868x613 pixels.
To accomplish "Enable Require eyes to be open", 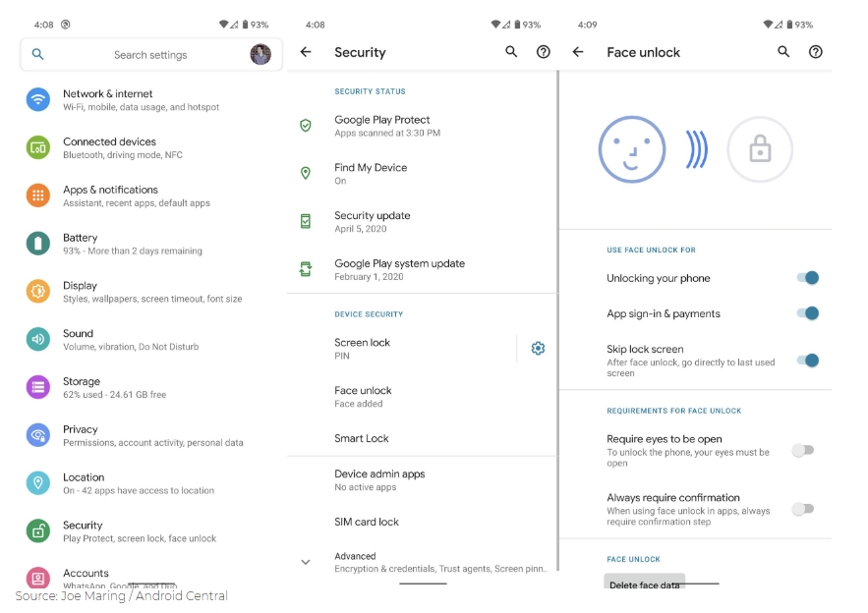I will tap(803, 450).
